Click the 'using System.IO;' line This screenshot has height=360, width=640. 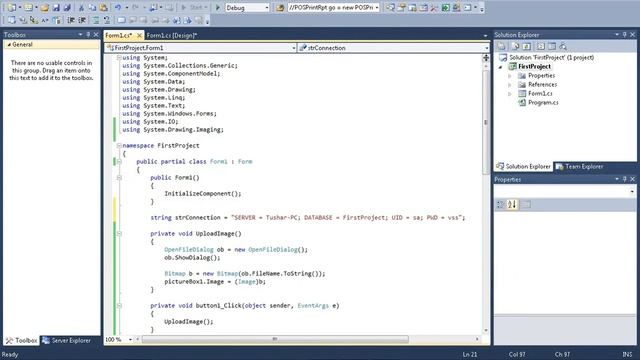[150, 122]
